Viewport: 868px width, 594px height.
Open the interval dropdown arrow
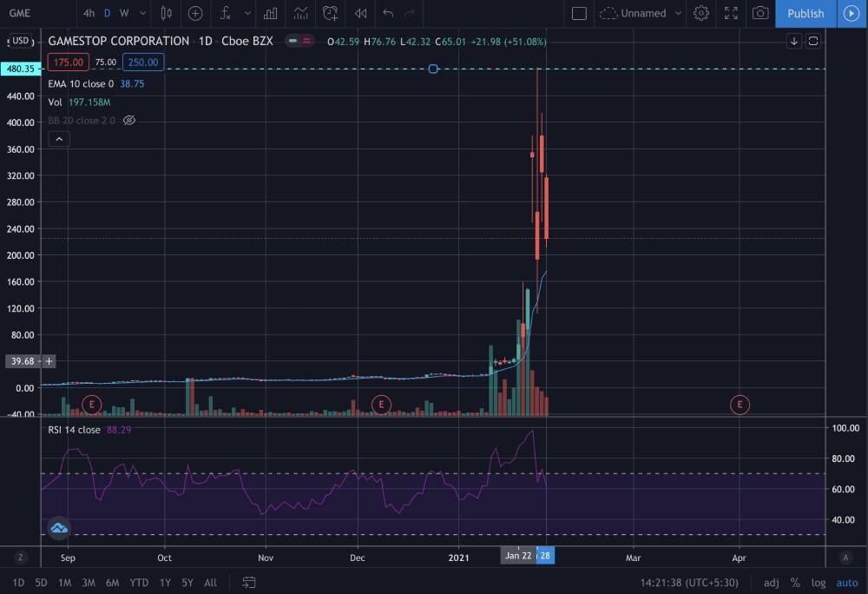click(143, 13)
